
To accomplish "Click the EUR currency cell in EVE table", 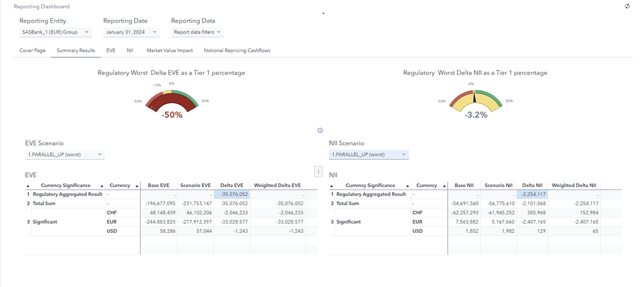I will (122, 222).
